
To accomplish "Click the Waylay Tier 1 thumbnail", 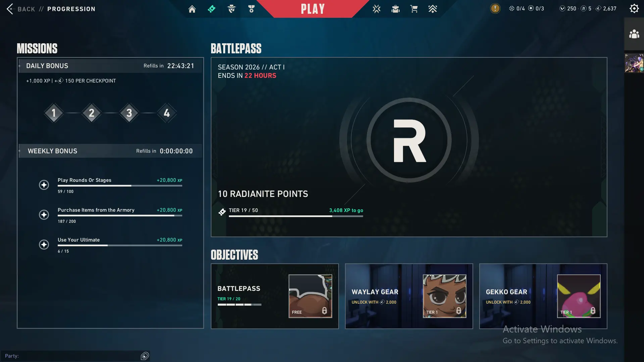I will coord(445,296).
